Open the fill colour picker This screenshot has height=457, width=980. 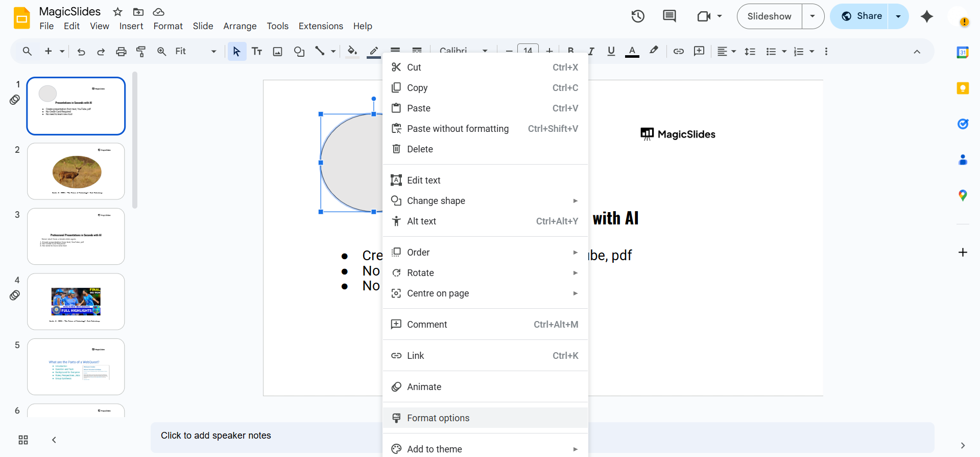point(352,51)
